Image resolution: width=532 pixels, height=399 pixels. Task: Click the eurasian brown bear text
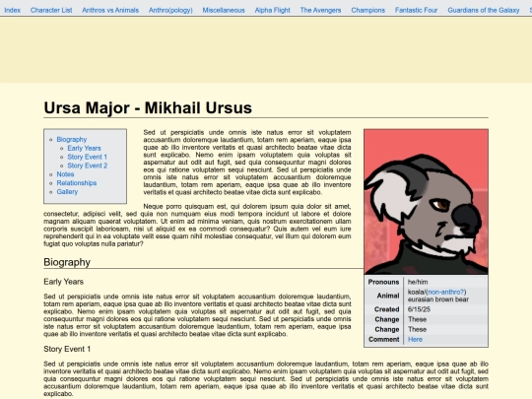point(438,299)
